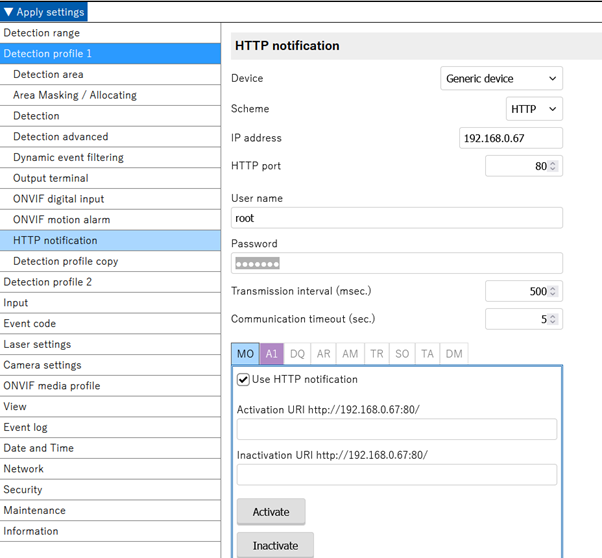Open Detection area in sidebar
The height and width of the screenshot is (558, 602).
click(48, 74)
